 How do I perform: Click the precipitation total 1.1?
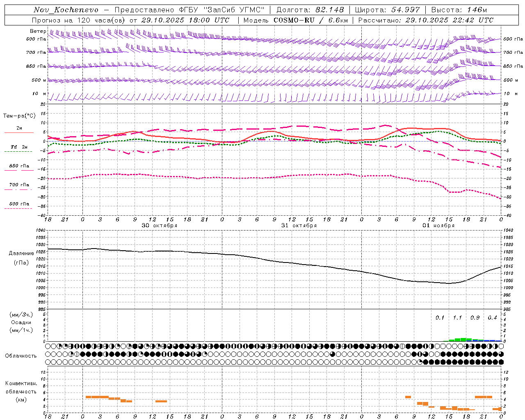click(457, 318)
